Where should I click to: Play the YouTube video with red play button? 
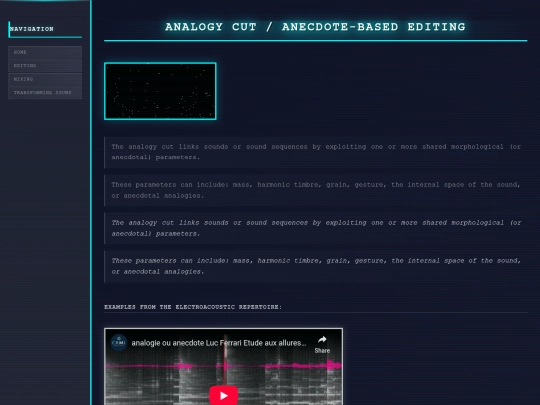click(x=224, y=395)
